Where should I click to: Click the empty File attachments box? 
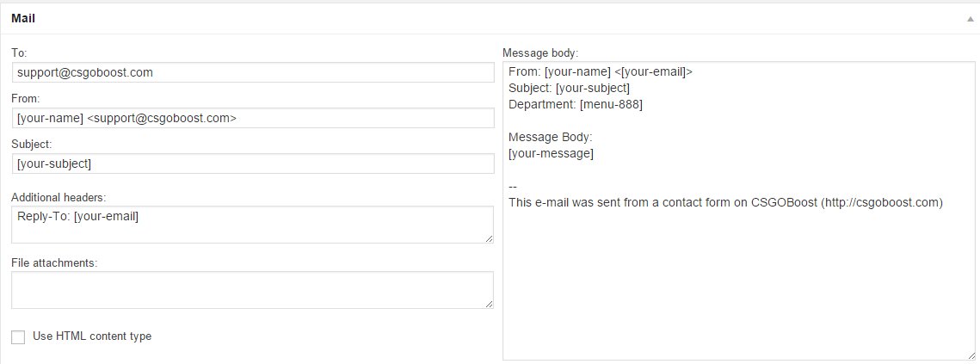click(252, 290)
